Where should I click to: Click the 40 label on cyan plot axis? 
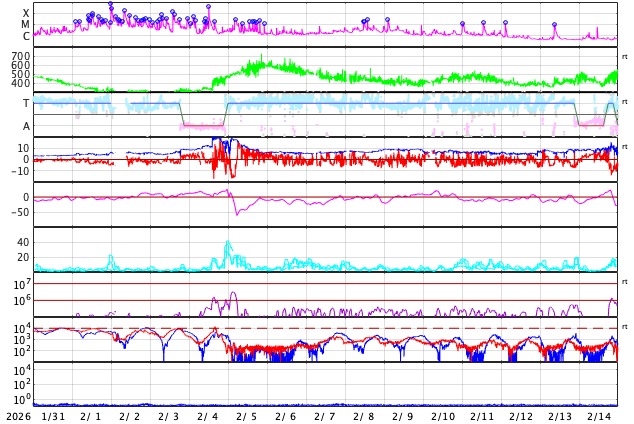point(22,242)
